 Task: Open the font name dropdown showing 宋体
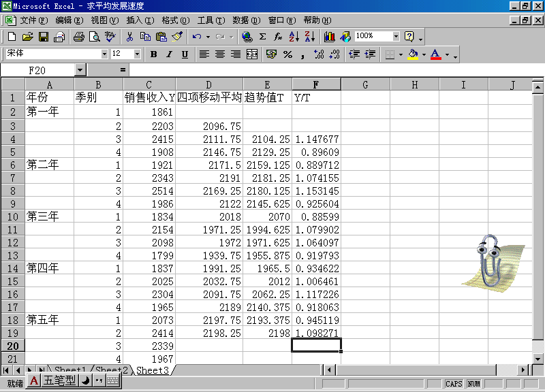[104, 54]
